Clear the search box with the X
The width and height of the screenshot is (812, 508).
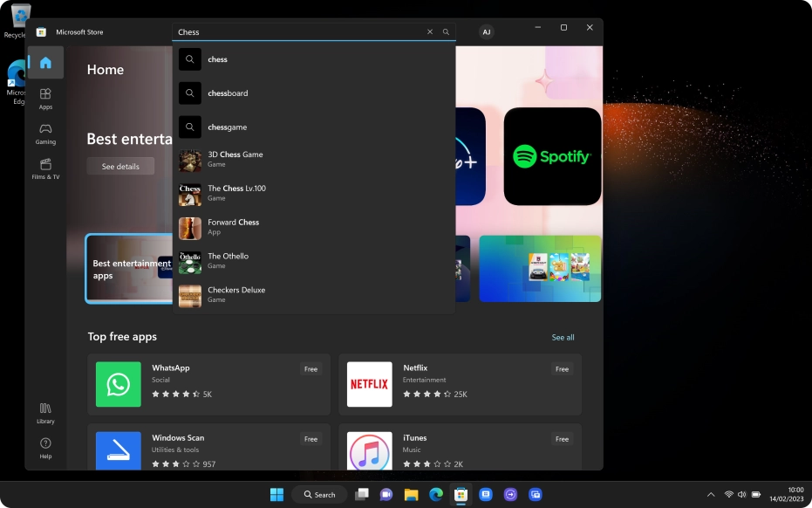429,31
